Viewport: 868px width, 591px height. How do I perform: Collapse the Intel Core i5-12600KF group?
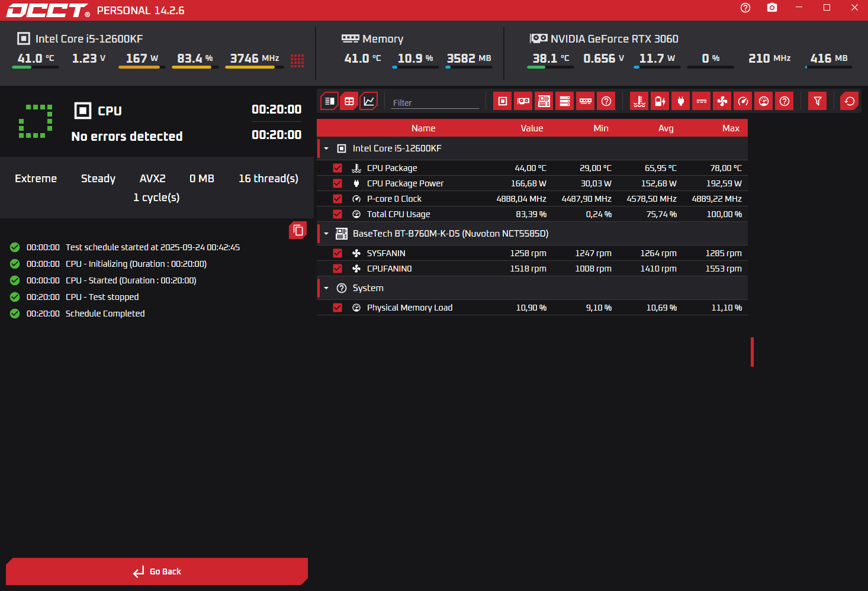[x=326, y=148]
